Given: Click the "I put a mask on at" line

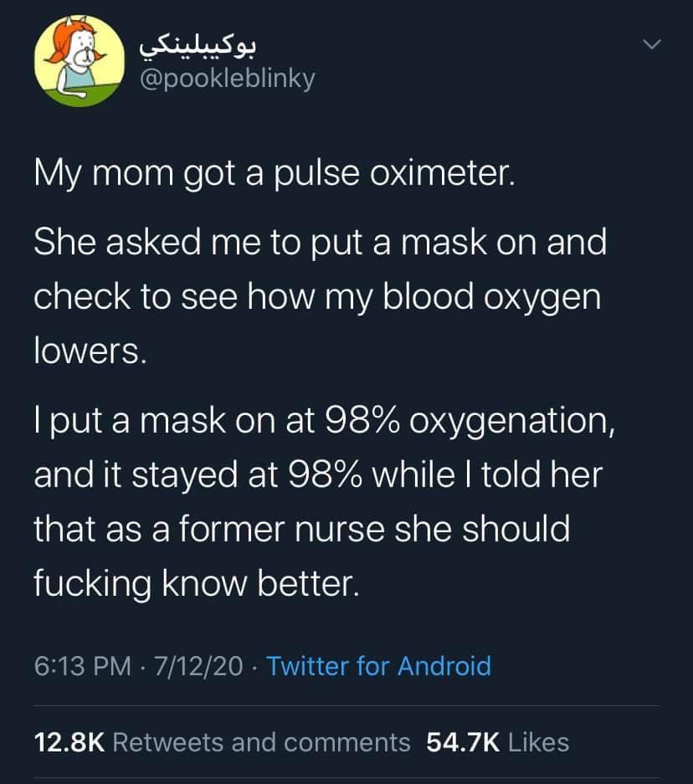Looking at the screenshot, I should [325, 422].
